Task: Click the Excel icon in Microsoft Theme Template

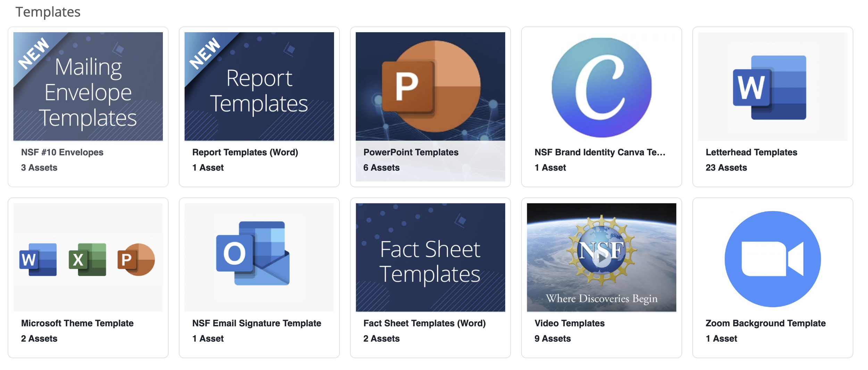Action: (x=87, y=259)
